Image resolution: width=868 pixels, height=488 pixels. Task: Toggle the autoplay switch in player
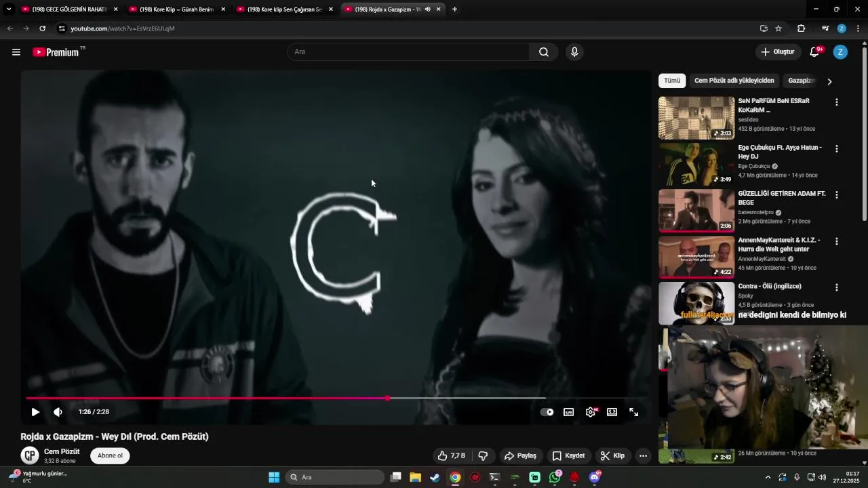pos(547,412)
